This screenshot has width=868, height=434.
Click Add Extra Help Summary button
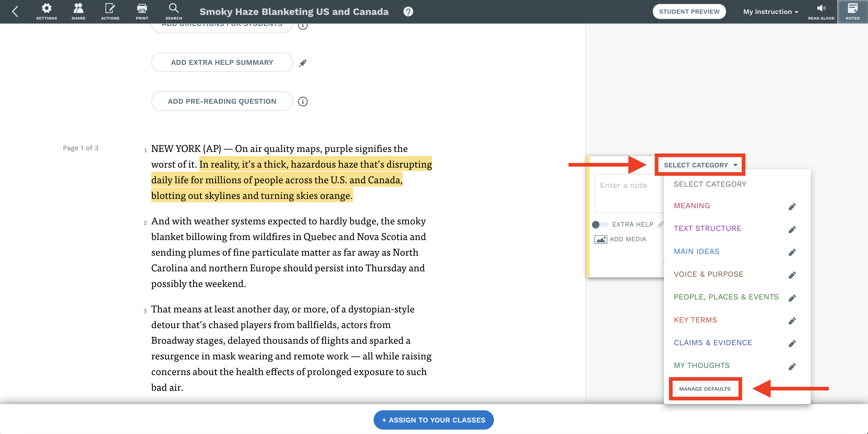[222, 62]
